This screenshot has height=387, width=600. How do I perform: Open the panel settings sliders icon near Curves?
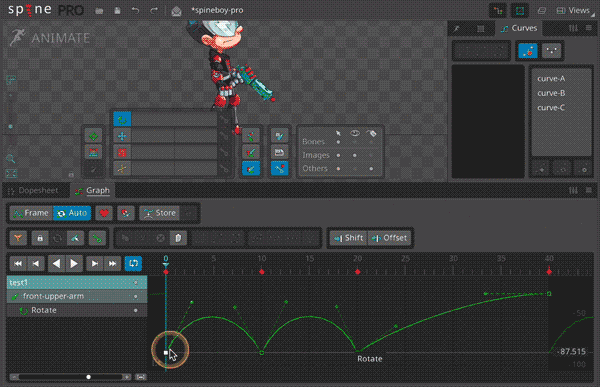point(573,28)
